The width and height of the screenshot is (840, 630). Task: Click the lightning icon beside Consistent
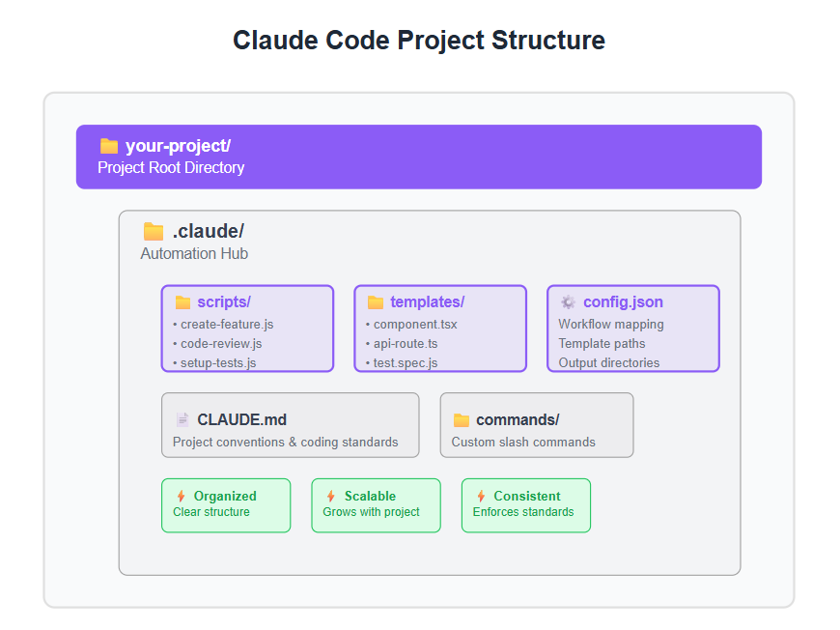point(481,496)
